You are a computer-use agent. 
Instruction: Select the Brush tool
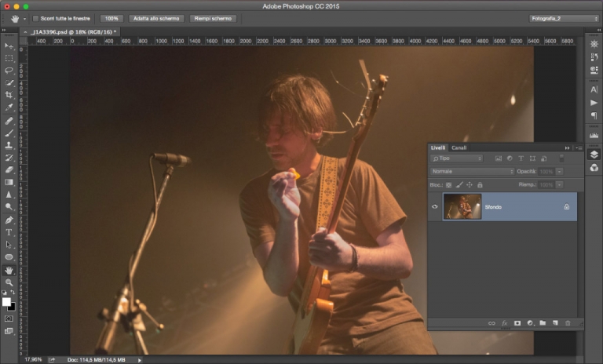[x=9, y=133]
